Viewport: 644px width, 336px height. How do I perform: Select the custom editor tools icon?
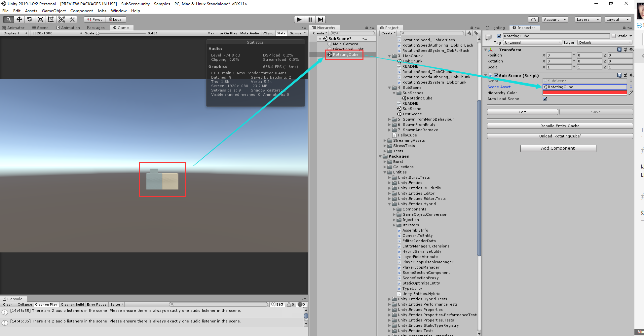point(72,19)
